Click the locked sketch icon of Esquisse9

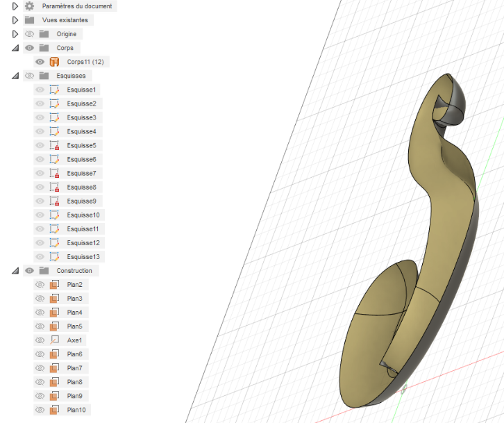click(x=54, y=201)
